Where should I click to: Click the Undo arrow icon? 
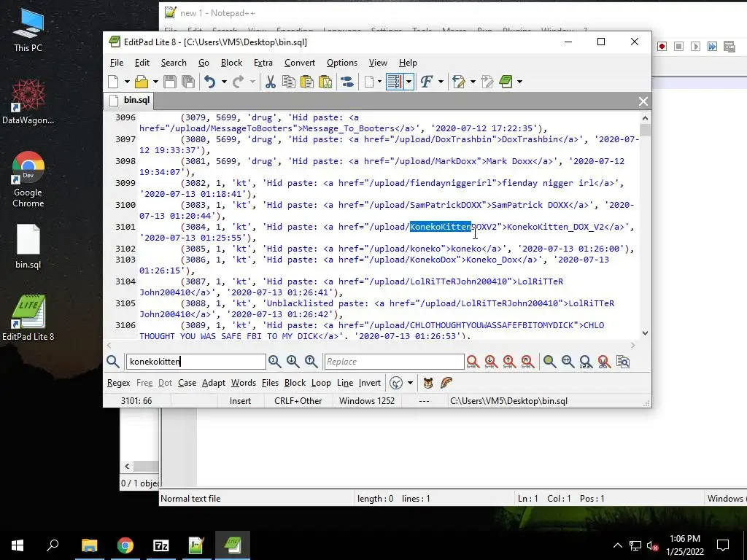coord(209,82)
